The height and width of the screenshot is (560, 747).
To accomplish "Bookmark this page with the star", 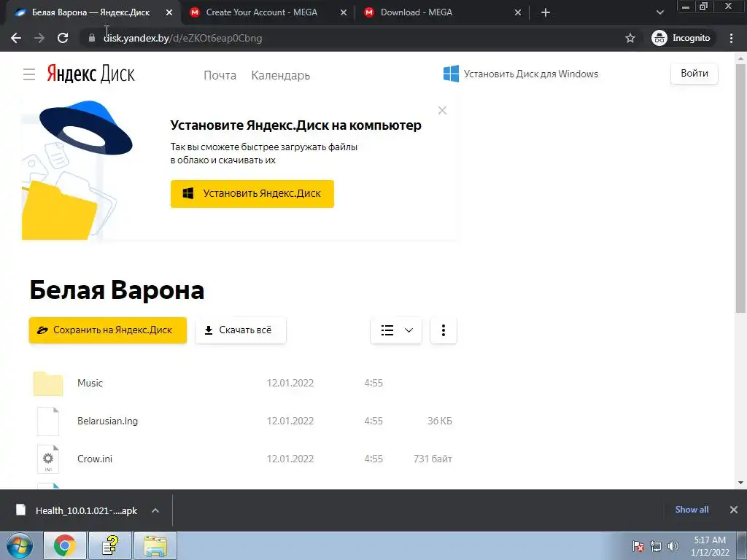I will coord(630,38).
